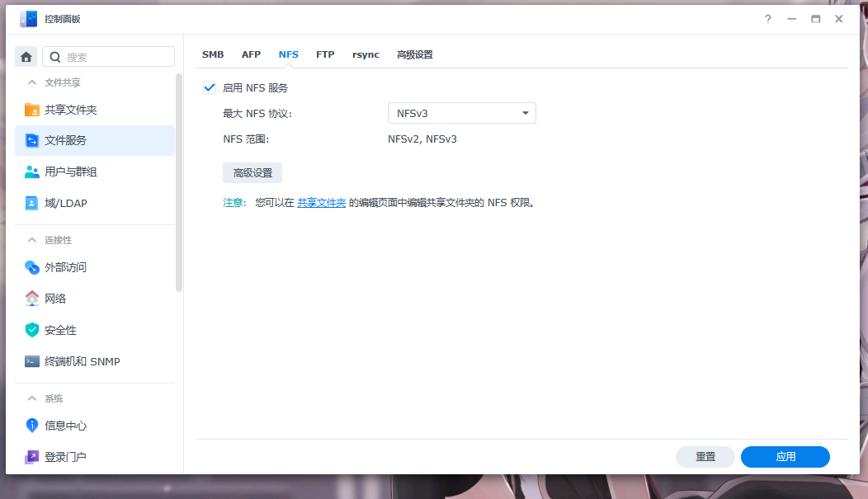Click inside the 搜索 search field
Screen dimensions: 868x499
108,56
